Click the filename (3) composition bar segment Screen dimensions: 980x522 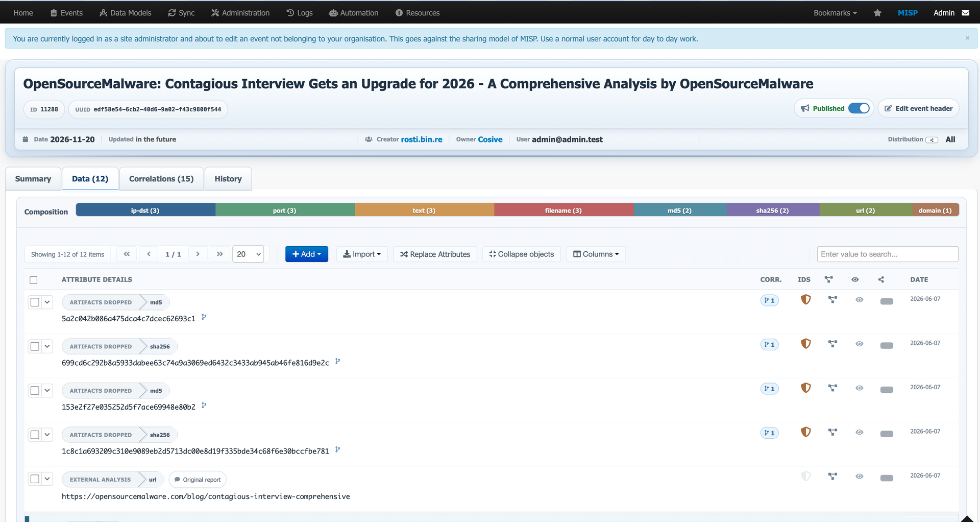tap(563, 210)
